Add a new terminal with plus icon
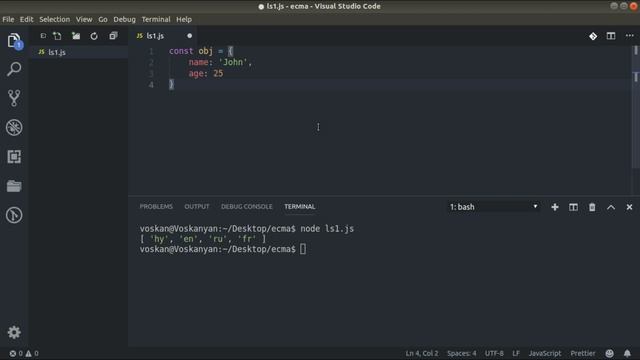The image size is (640, 360). click(555, 207)
